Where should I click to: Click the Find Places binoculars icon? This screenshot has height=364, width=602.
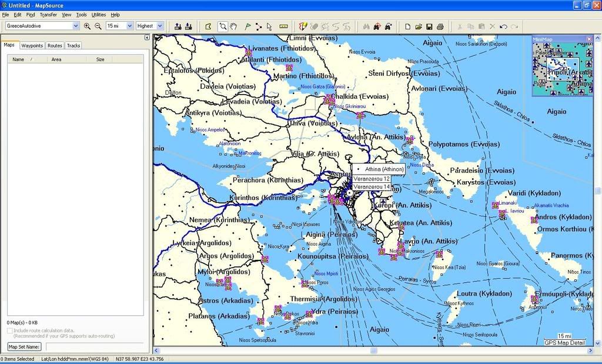click(366, 26)
